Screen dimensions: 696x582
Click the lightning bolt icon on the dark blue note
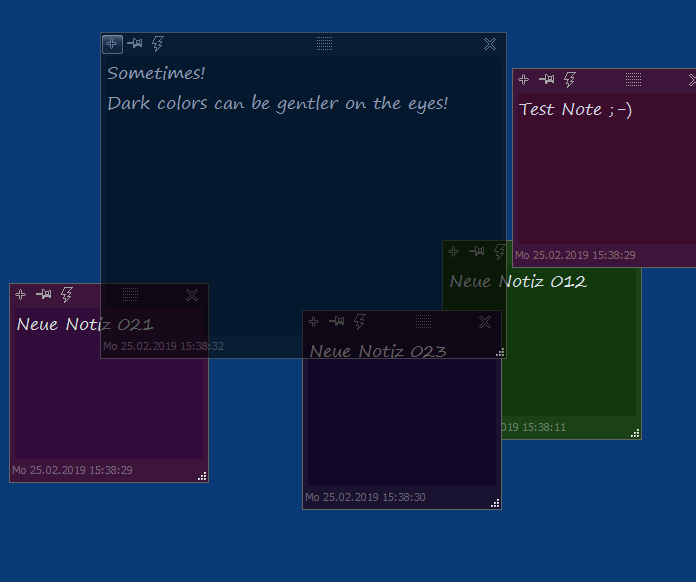click(x=157, y=44)
